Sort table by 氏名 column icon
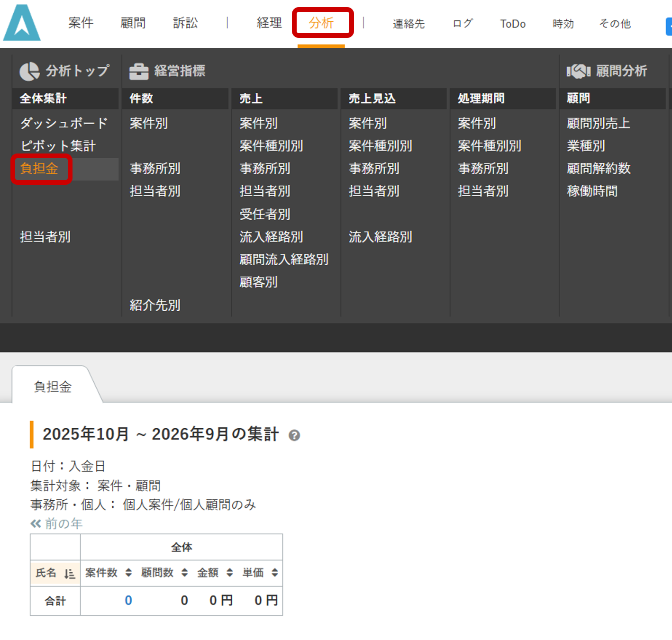Image resolution: width=672 pixels, height=640 pixels. pos(70,574)
